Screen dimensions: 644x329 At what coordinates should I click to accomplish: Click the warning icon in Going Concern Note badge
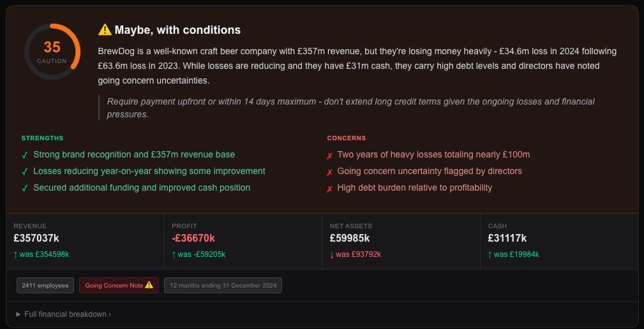coord(149,285)
